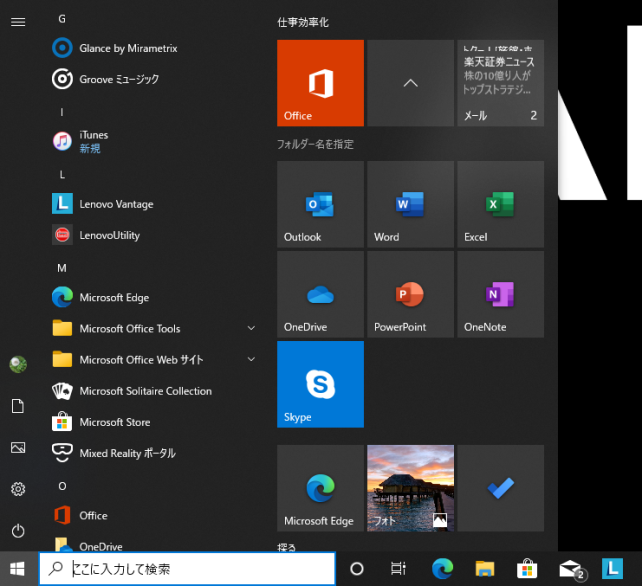Click the Power button in Start sidebar
Screen dimensions: 642x586
[x=18, y=531]
